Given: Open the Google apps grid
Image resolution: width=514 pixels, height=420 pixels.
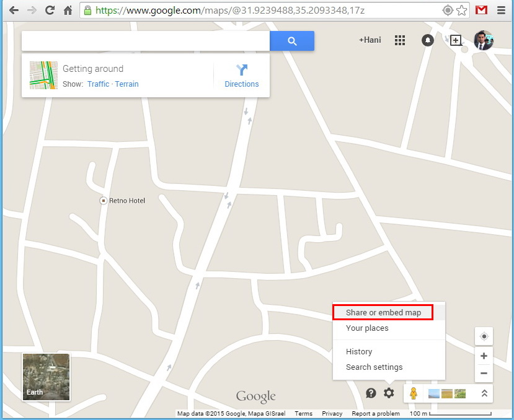Looking at the screenshot, I should coord(399,40).
